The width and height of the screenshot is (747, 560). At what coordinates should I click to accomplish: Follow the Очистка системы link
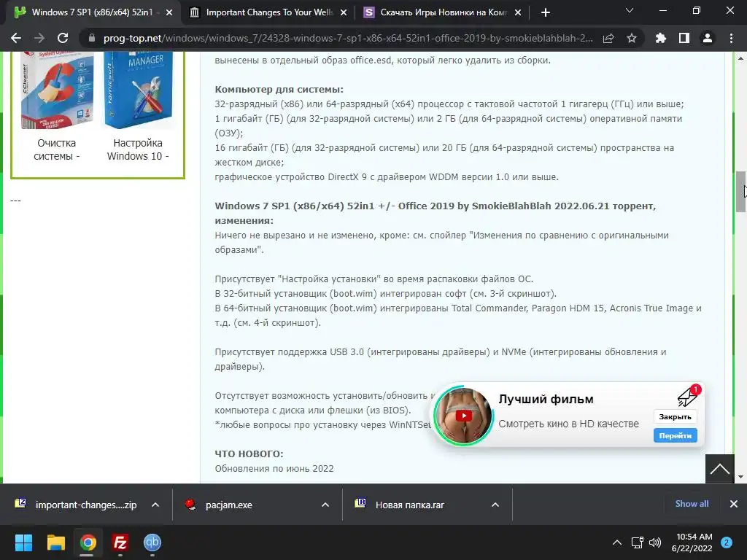click(x=57, y=149)
